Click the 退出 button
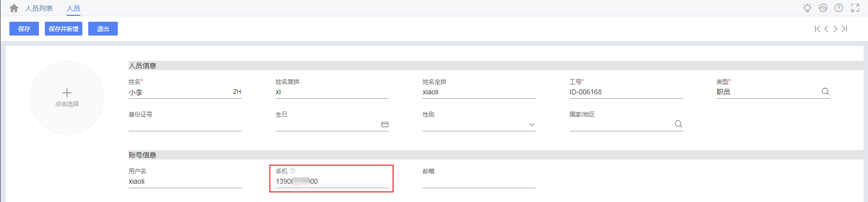The width and height of the screenshot is (868, 202). click(103, 29)
